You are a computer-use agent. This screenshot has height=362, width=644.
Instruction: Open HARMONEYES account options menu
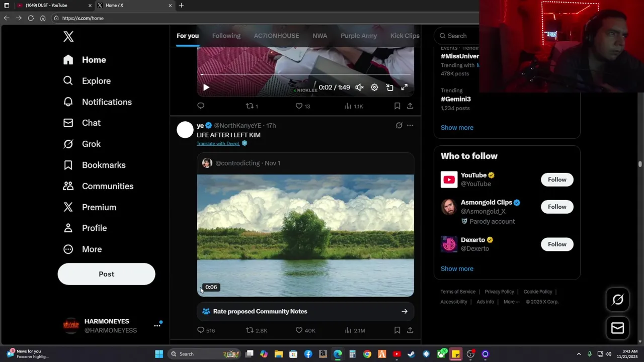click(x=157, y=325)
